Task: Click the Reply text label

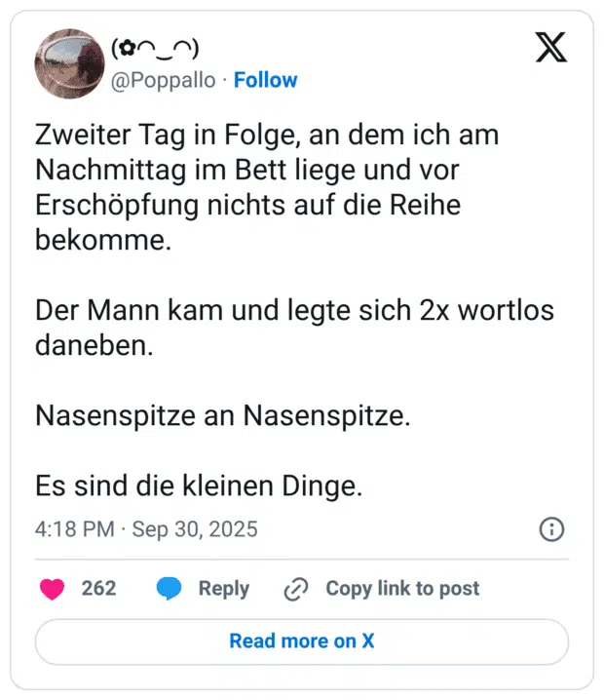Action: [x=224, y=588]
